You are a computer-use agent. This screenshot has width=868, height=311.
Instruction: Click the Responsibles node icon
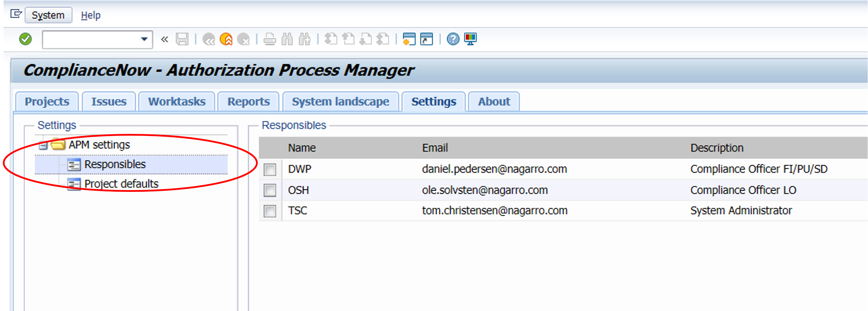coord(74,164)
